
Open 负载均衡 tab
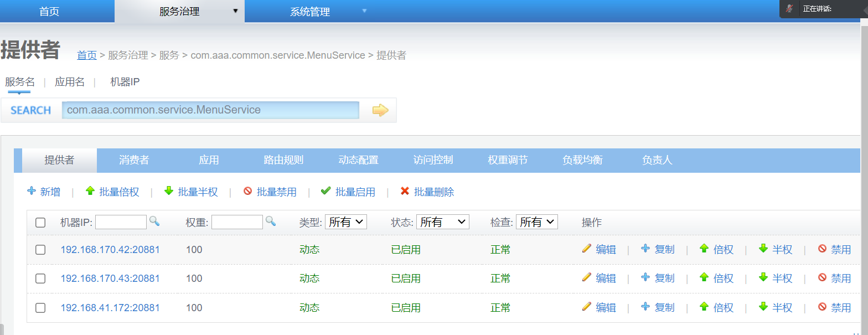(x=582, y=160)
